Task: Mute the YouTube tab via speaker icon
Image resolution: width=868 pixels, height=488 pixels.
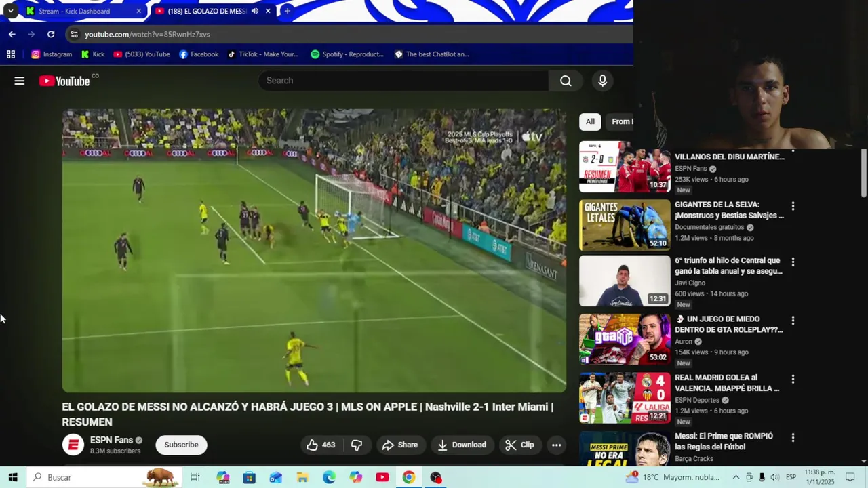Action: pyautogui.click(x=255, y=11)
